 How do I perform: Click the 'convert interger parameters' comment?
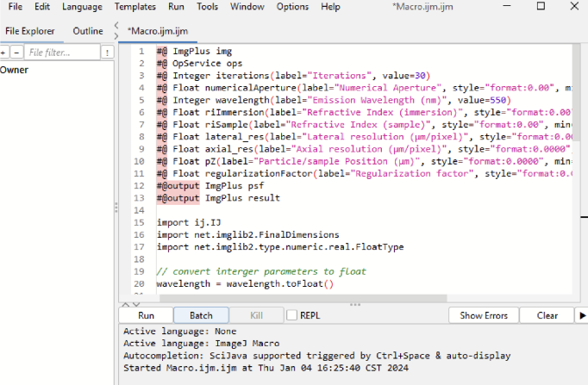pyautogui.click(x=261, y=271)
